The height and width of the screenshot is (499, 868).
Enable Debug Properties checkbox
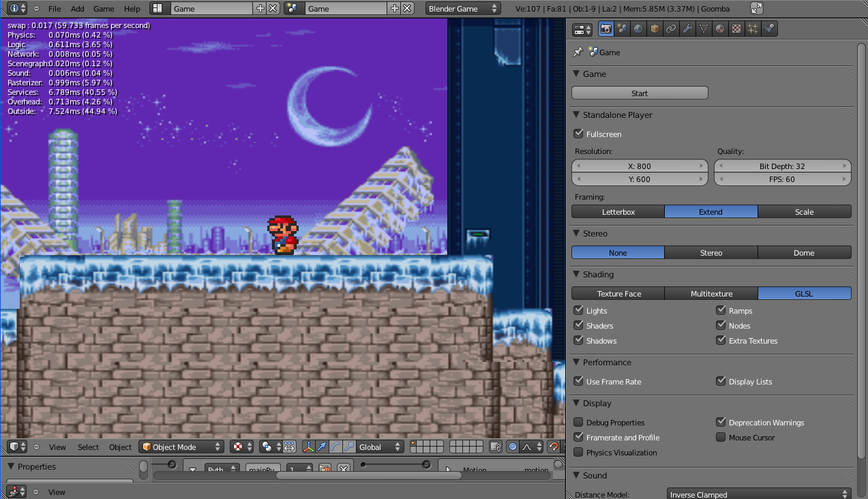pyautogui.click(x=579, y=422)
